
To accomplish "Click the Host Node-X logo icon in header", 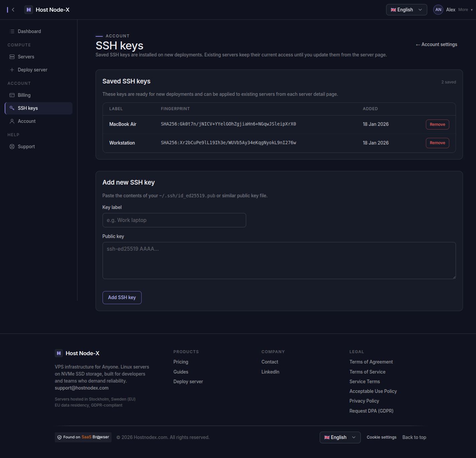I will (29, 10).
